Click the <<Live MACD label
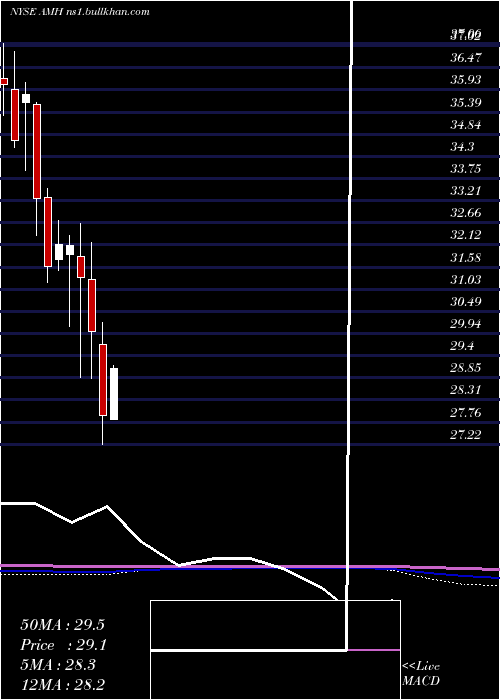The width and height of the screenshot is (500, 700). pyautogui.click(x=421, y=674)
